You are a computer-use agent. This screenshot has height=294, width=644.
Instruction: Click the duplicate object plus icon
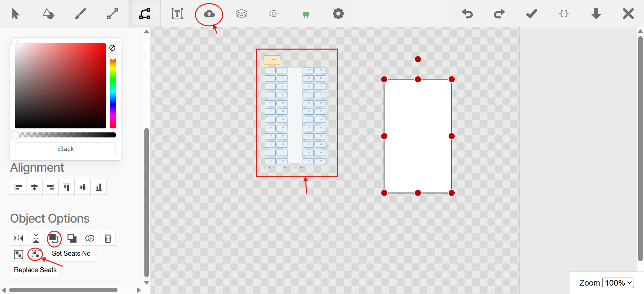[90, 238]
